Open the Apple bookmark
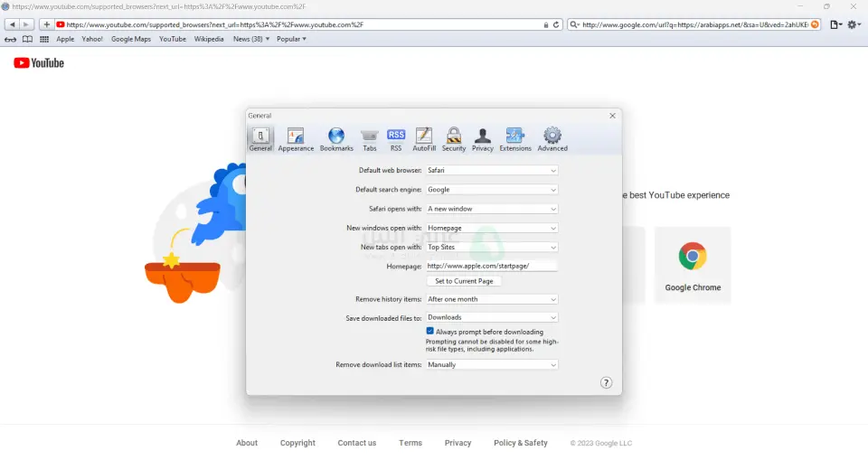 [65, 39]
